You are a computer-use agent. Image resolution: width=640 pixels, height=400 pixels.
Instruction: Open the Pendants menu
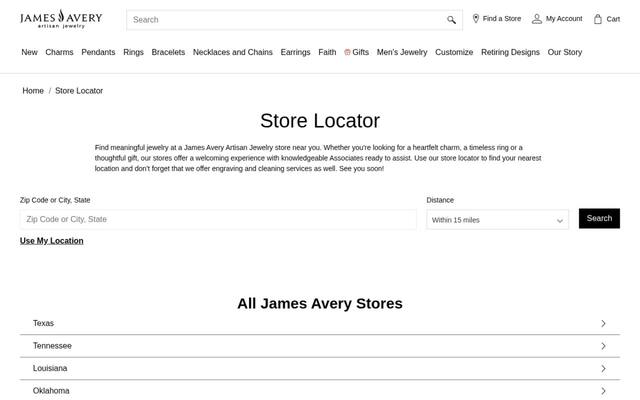[x=98, y=52]
